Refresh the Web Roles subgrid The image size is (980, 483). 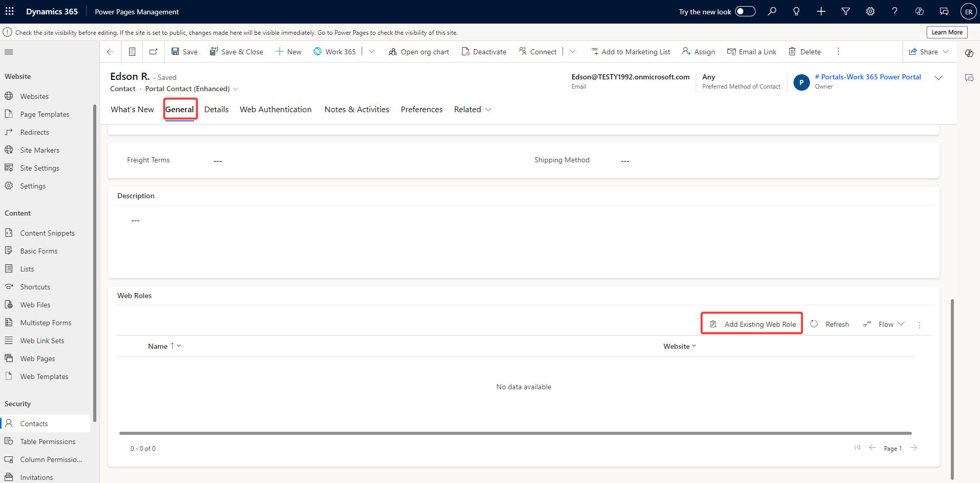[x=830, y=324]
